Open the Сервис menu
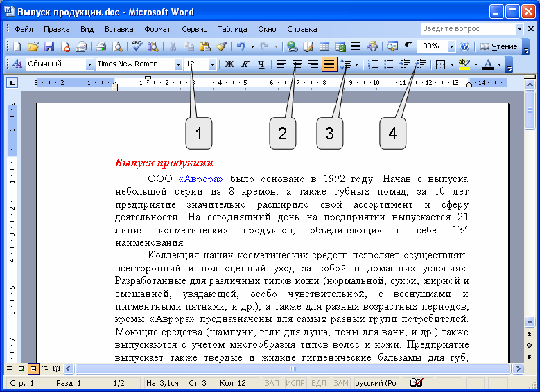Screen dimensions: 540x392 (194, 29)
